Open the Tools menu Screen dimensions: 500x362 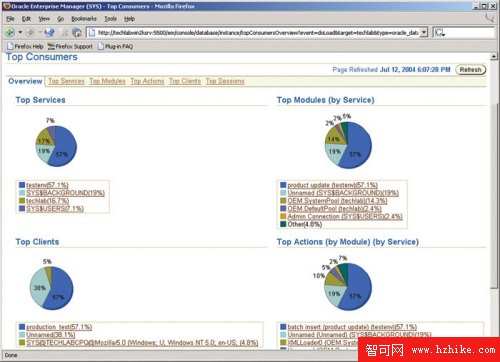pyautogui.click(x=110, y=19)
